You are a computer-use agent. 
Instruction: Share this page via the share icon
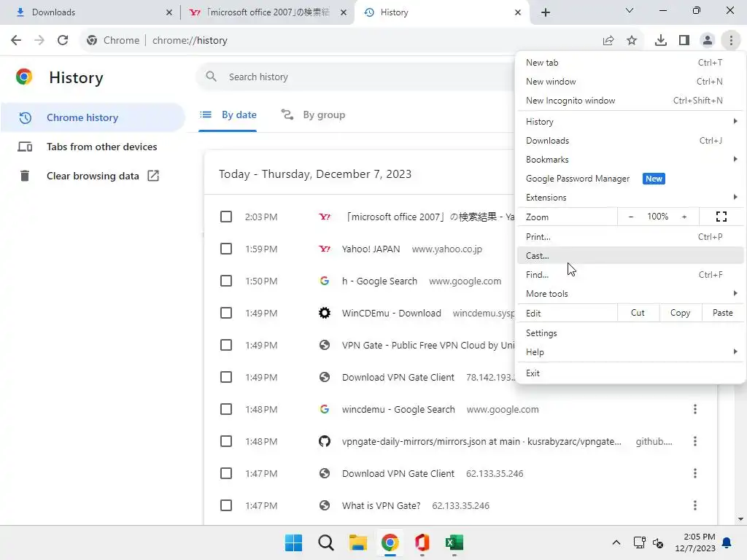608,41
